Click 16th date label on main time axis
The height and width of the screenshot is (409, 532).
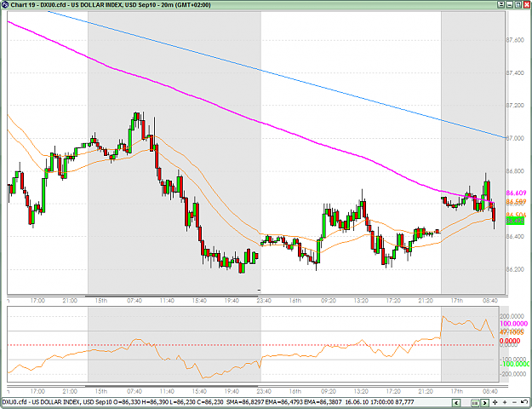coord(295,301)
